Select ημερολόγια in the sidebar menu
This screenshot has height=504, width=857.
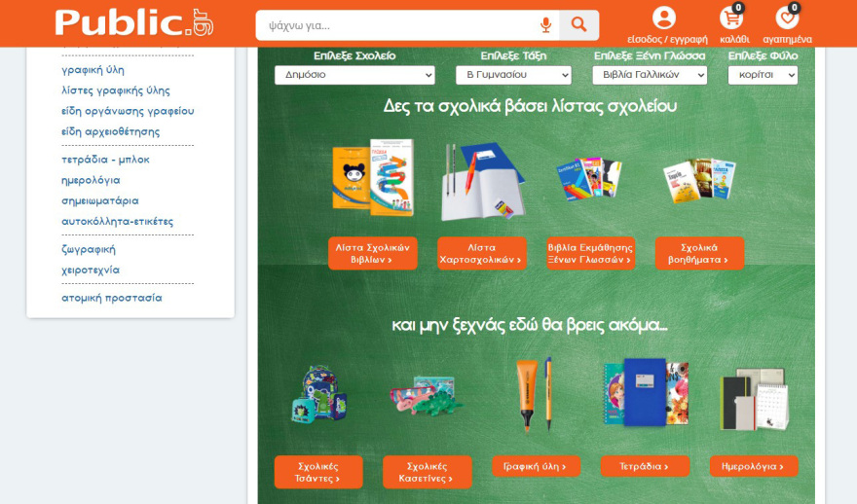pyautogui.click(x=91, y=180)
